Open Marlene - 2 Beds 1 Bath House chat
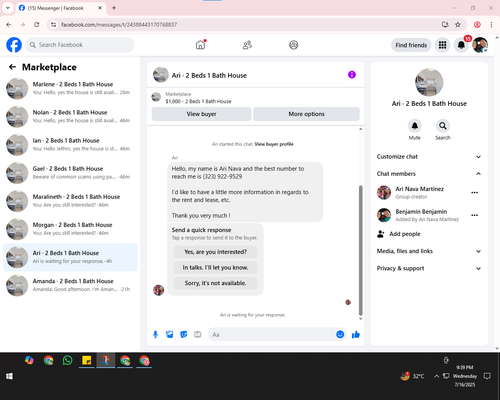Viewport: 500px width, 400px height. [x=70, y=88]
